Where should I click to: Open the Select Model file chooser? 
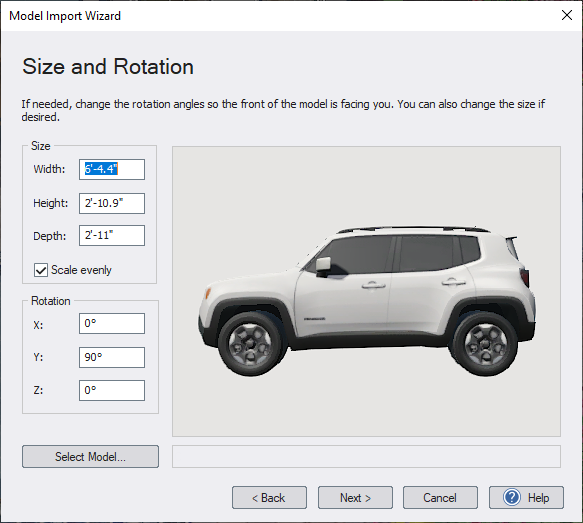pyautogui.click(x=90, y=456)
